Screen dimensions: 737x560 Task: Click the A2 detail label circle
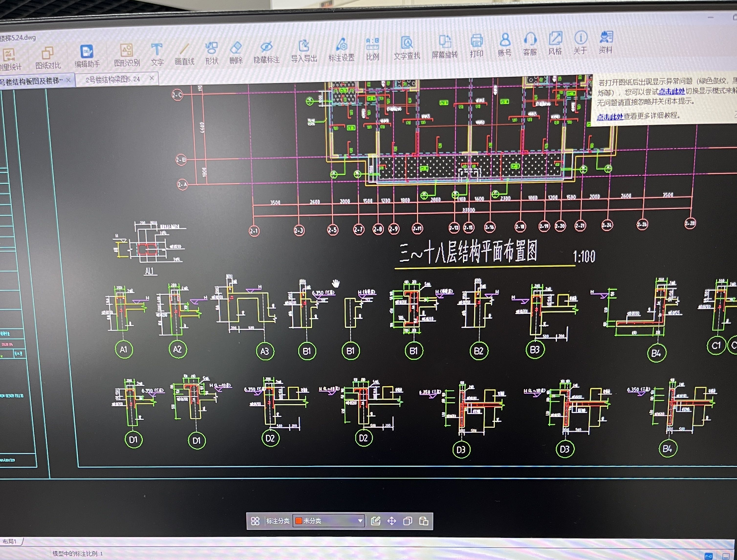tap(178, 349)
